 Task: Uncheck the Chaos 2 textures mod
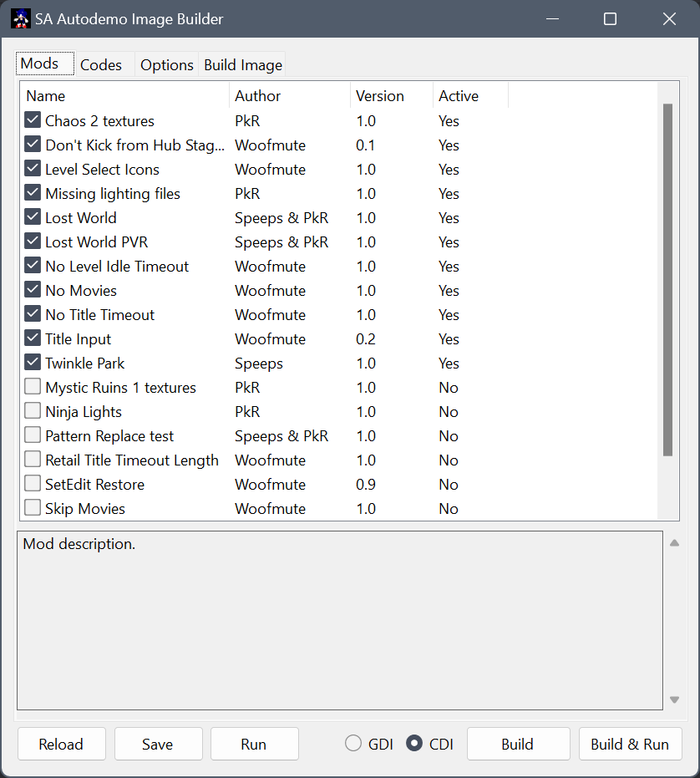pos(33,120)
